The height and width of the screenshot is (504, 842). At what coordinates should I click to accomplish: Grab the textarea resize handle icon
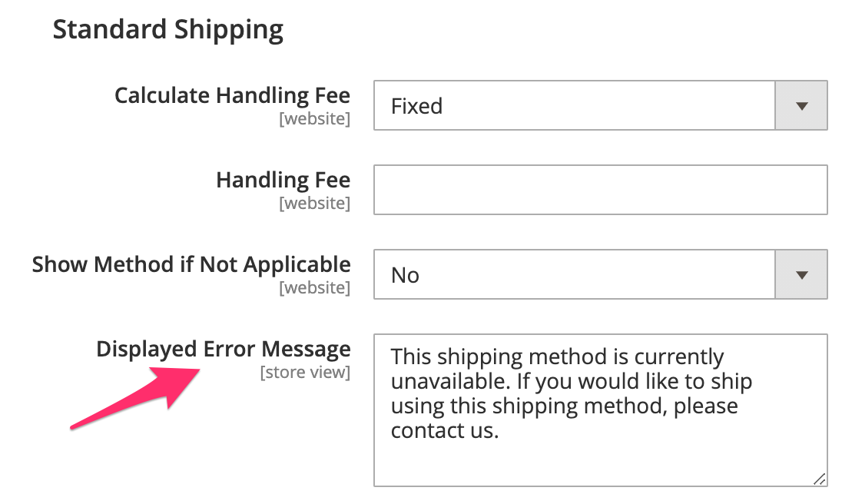[x=819, y=478]
